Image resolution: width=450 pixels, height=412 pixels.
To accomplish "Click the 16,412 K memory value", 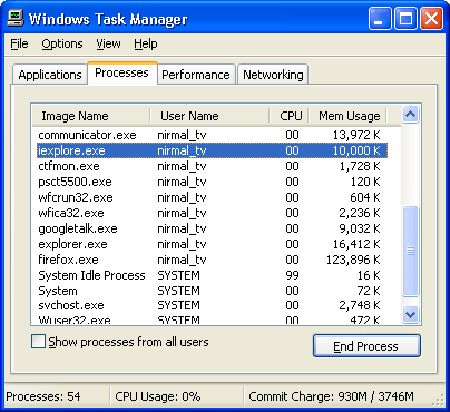I will pyautogui.click(x=357, y=244).
